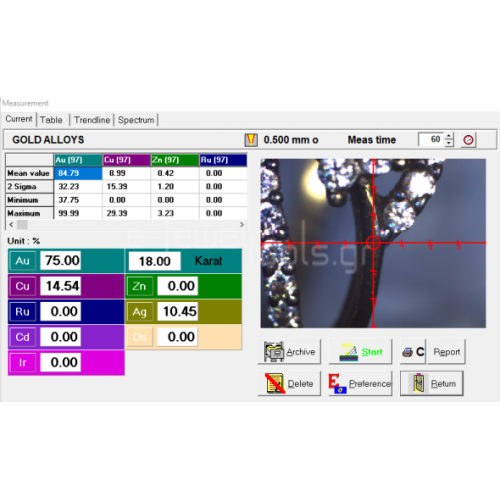Click the printer icon button labeled C

(413, 351)
